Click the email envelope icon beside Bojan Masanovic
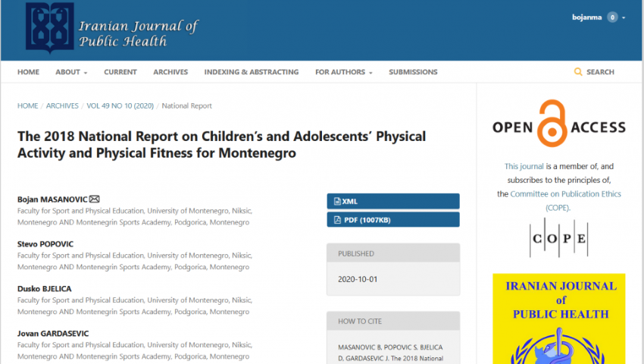The image size is (644, 364). pos(95,199)
